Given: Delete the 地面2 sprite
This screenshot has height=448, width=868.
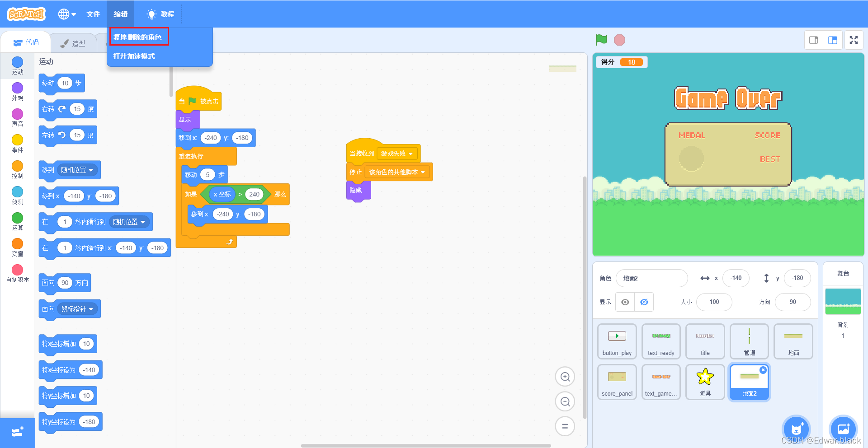Looking at the screenshot, I should [763, 370].
